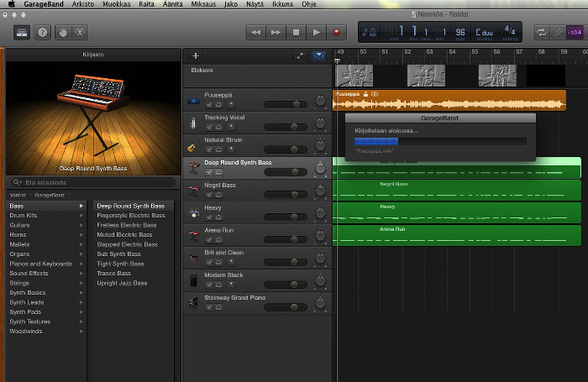Open the C duu key signature popup
The image size is (588, 382).
[x=484, y=32]
